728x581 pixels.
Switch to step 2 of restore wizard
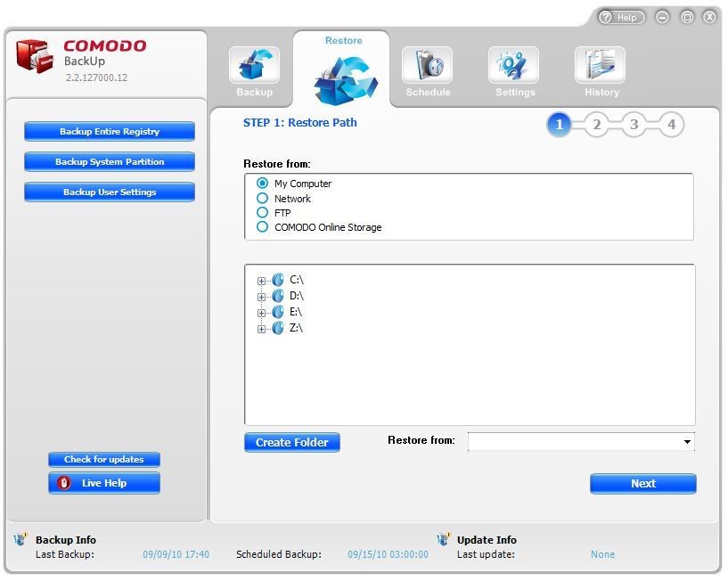click(596, 125)
